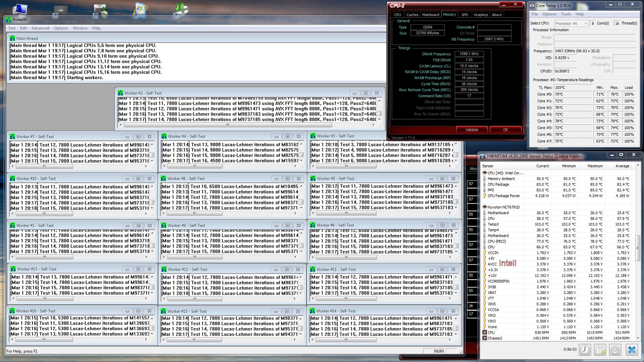The width and height of the screenshot is (644, 362).
Task: Click the Worker #5 window icon
Action: 313,178
